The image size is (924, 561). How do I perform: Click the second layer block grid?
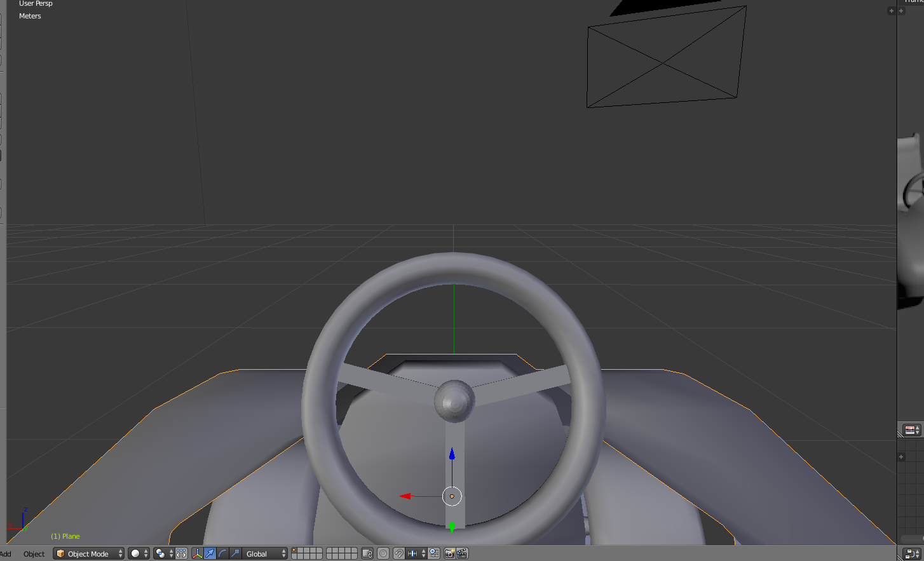click(x=342, y=554)
